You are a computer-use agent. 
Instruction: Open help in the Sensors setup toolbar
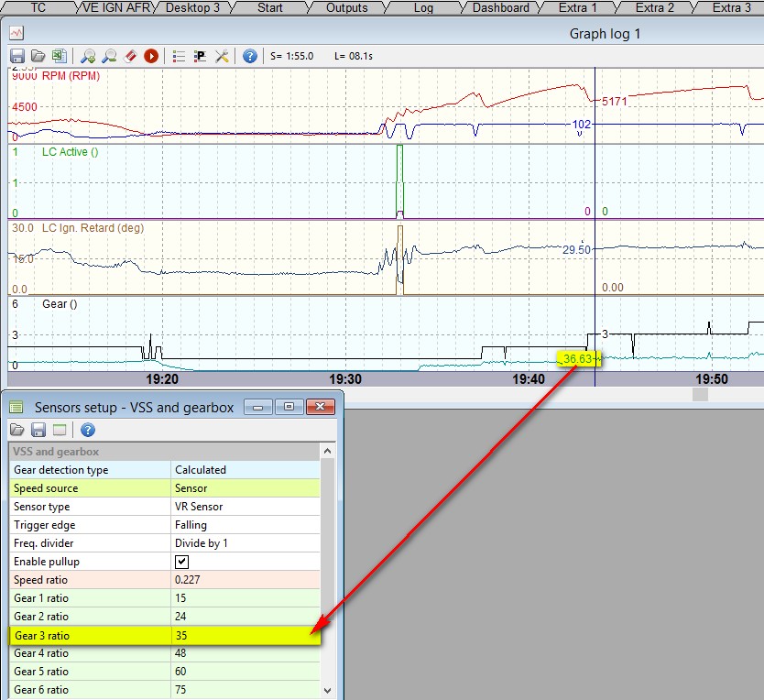pos(88,430)
